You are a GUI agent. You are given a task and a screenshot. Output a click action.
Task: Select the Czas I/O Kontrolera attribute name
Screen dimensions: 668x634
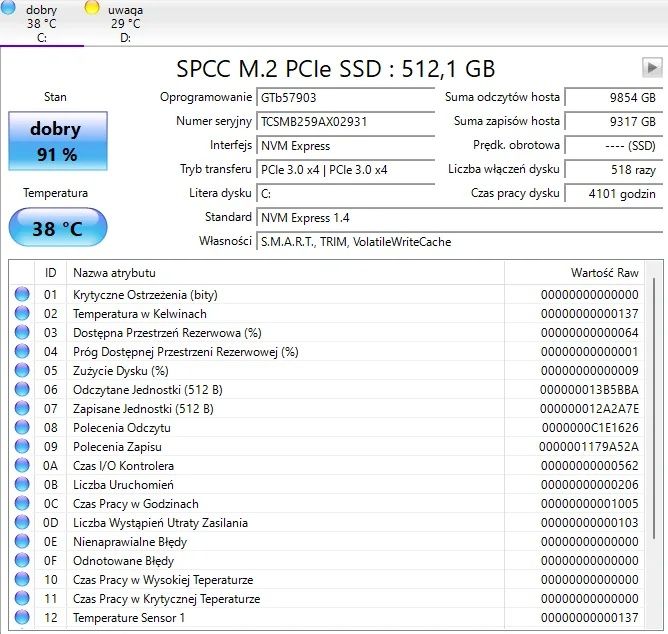124,466
